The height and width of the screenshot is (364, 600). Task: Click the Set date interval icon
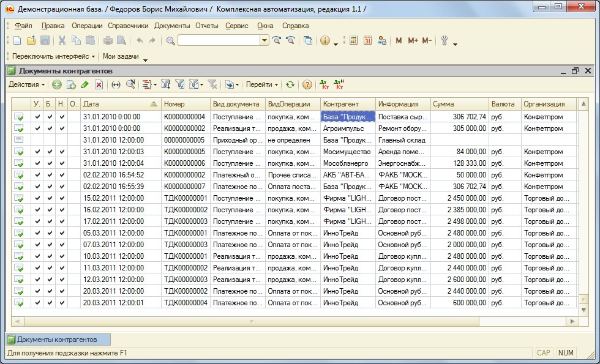coord(115,84)
